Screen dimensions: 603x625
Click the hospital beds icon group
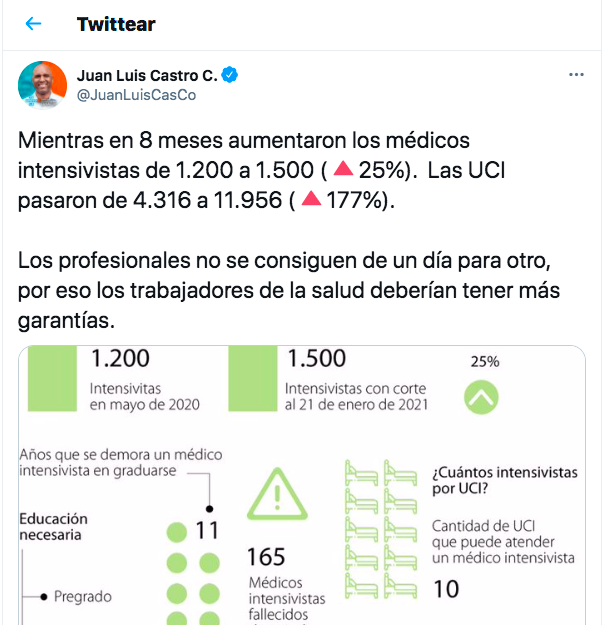tap(381, 529)
